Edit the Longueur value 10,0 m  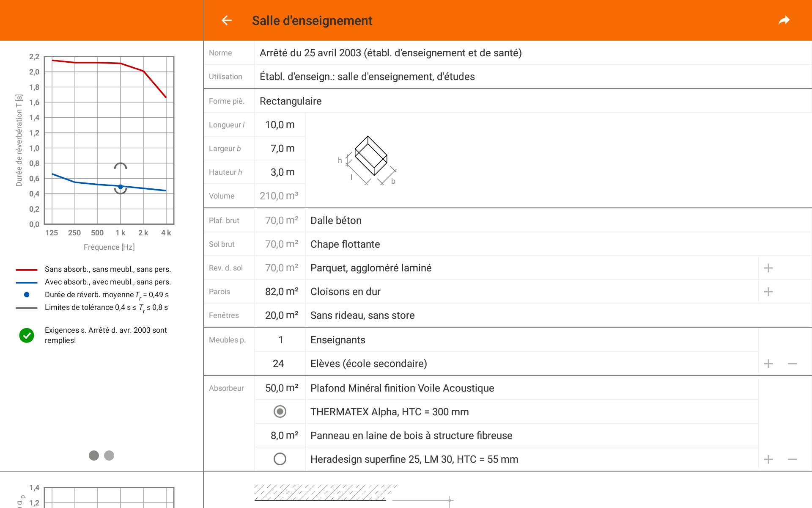(280, 125)
